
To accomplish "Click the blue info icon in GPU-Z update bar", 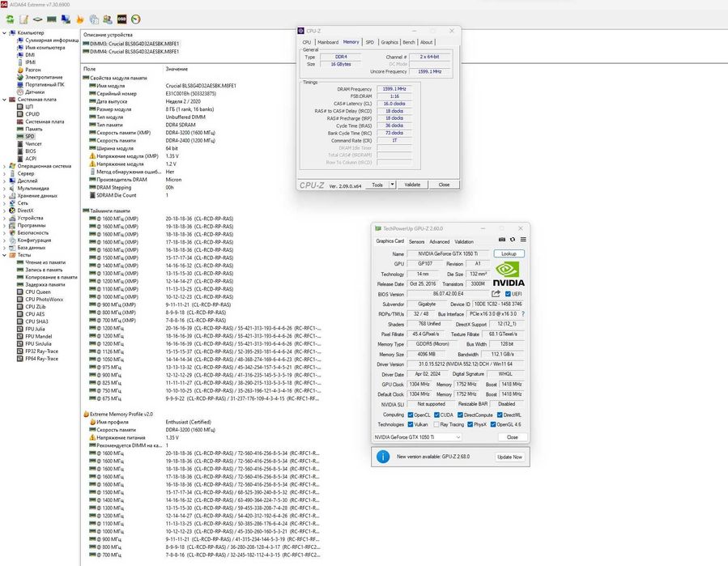I will 382,457.
